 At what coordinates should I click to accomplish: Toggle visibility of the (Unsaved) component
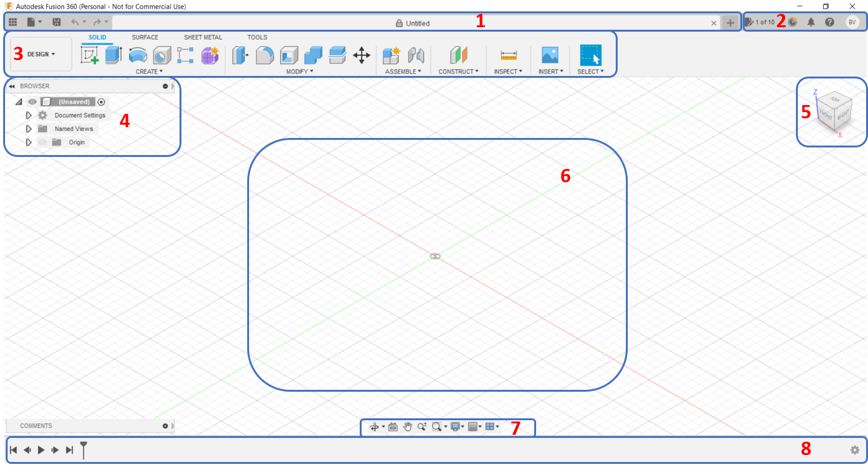[32, 101]
